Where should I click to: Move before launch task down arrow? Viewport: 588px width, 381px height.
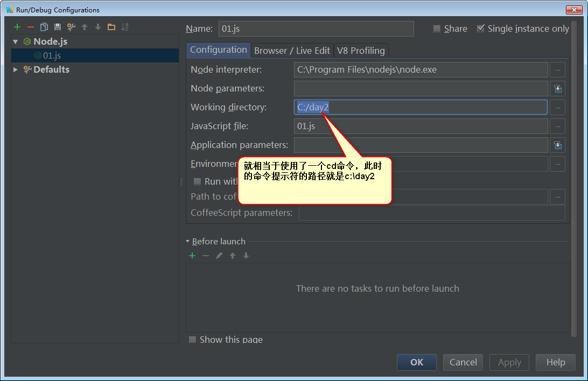246,256
